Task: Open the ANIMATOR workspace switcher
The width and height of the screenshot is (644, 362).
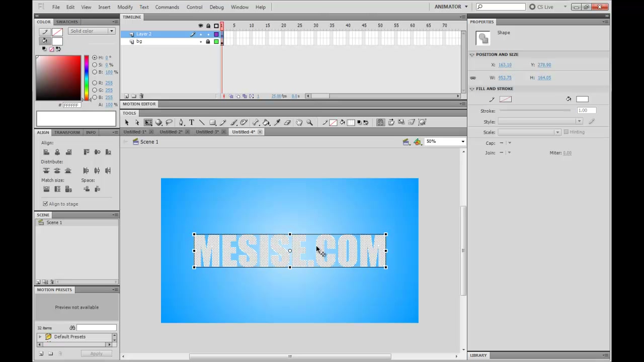Action: pyautogui.click(x=451, y=7)
